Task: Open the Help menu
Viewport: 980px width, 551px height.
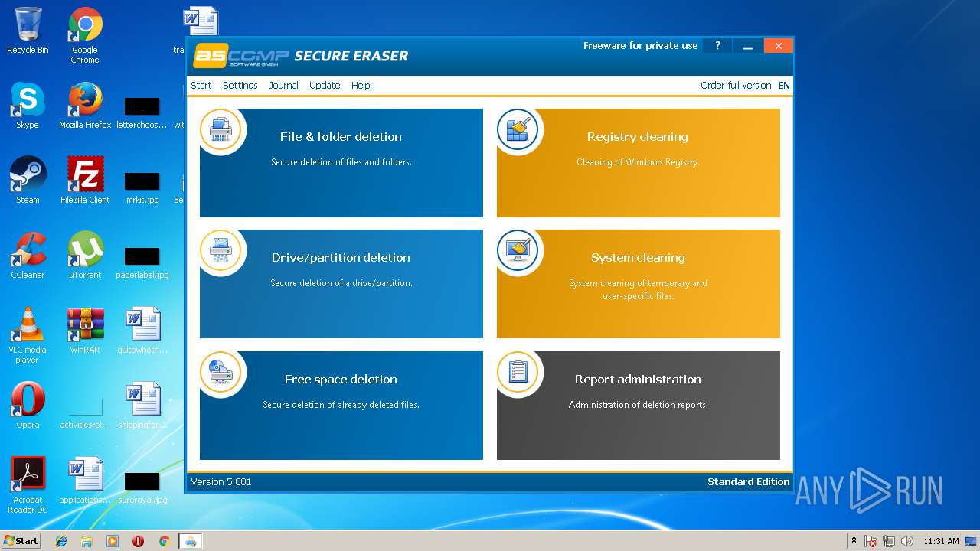Action: [361, 86]
